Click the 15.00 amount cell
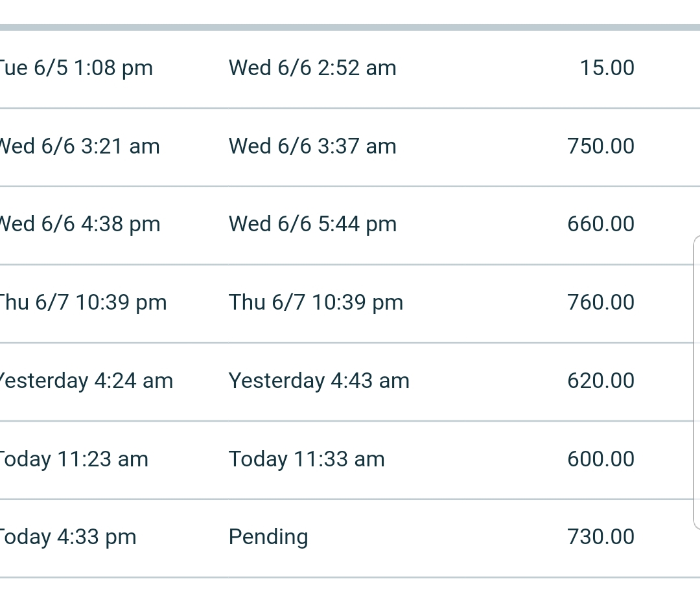The height and width of the screenshot is (616, 700). (607, 68)
